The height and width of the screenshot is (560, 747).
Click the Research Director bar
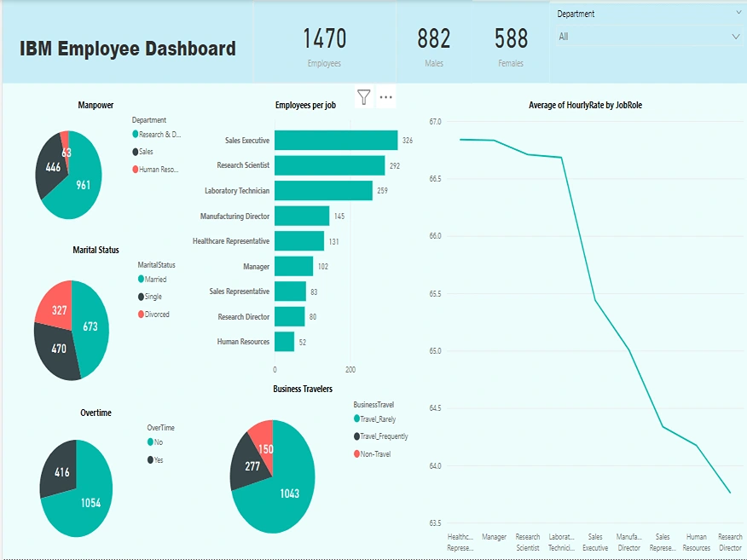tap(290, 317)
